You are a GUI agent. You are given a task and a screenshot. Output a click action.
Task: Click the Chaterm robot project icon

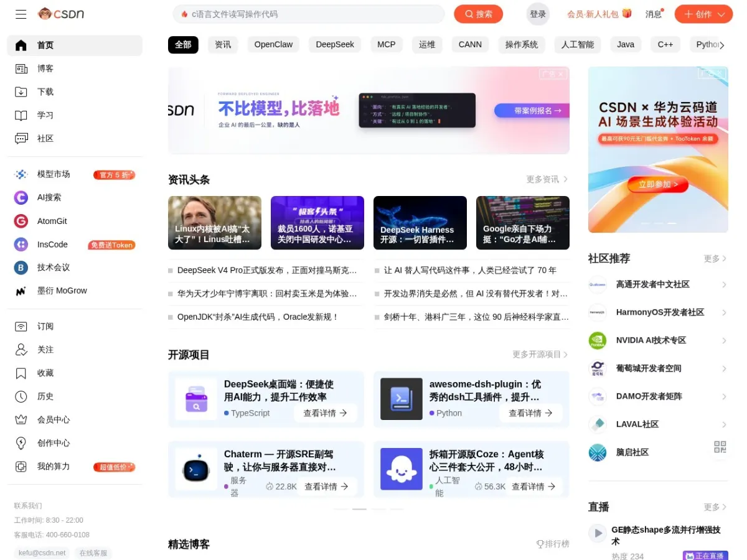tap(196, 469)
